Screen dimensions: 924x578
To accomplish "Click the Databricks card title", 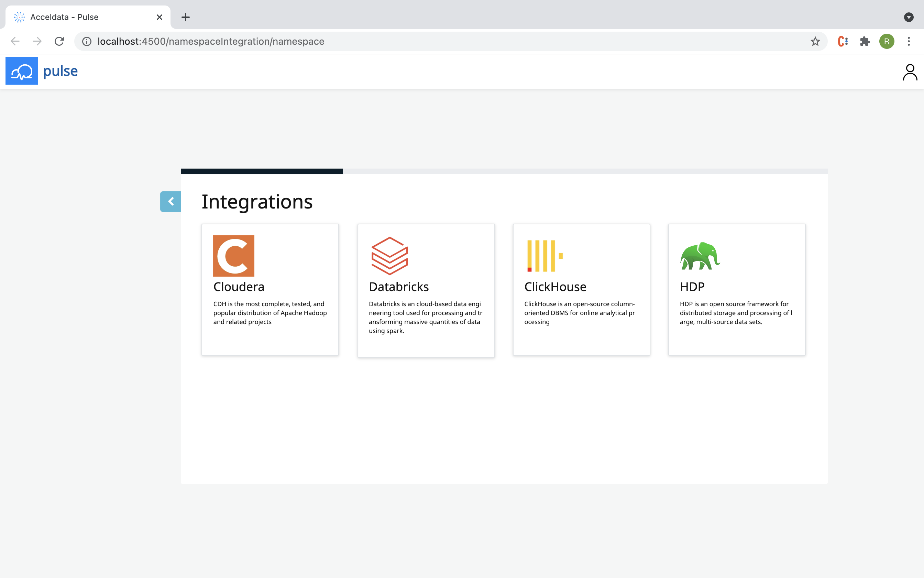I will click(x=399, y=287).
